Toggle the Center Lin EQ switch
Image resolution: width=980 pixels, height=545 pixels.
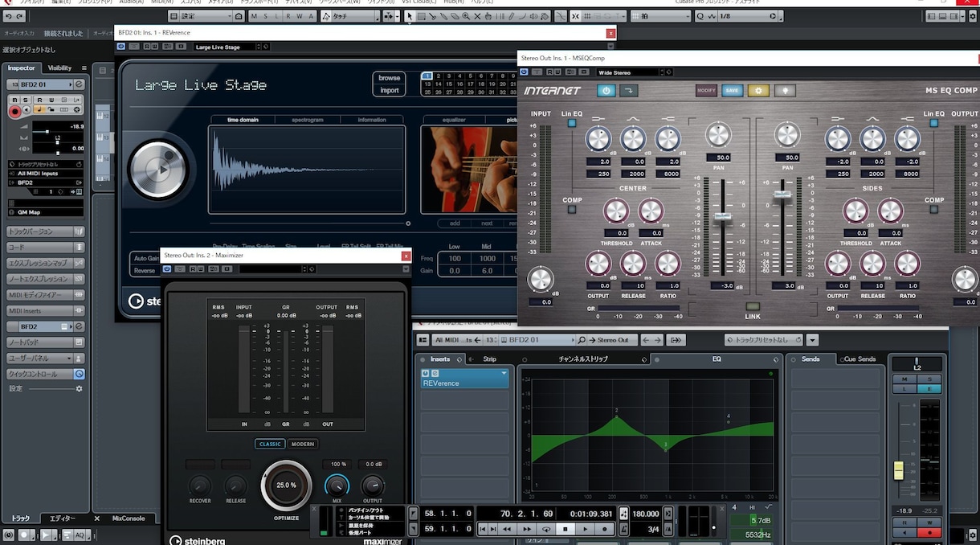click(572, 124)
